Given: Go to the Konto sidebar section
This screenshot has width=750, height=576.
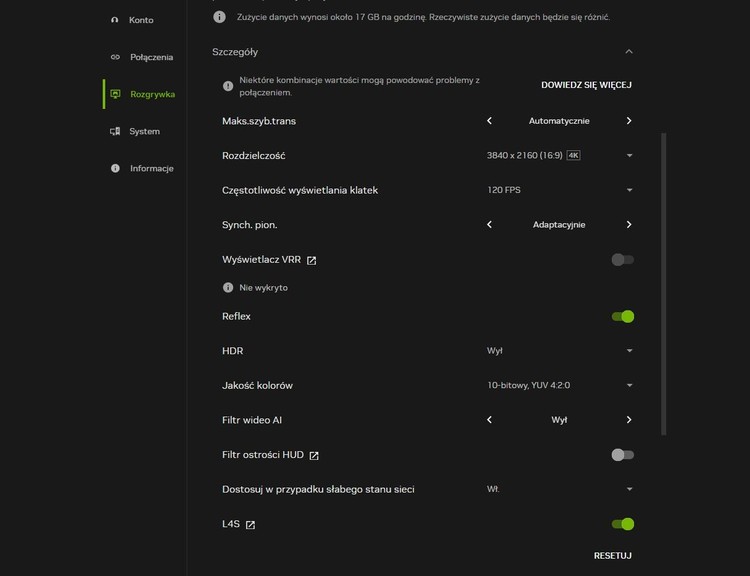Looking at the screenshot, I should point(141,20).
